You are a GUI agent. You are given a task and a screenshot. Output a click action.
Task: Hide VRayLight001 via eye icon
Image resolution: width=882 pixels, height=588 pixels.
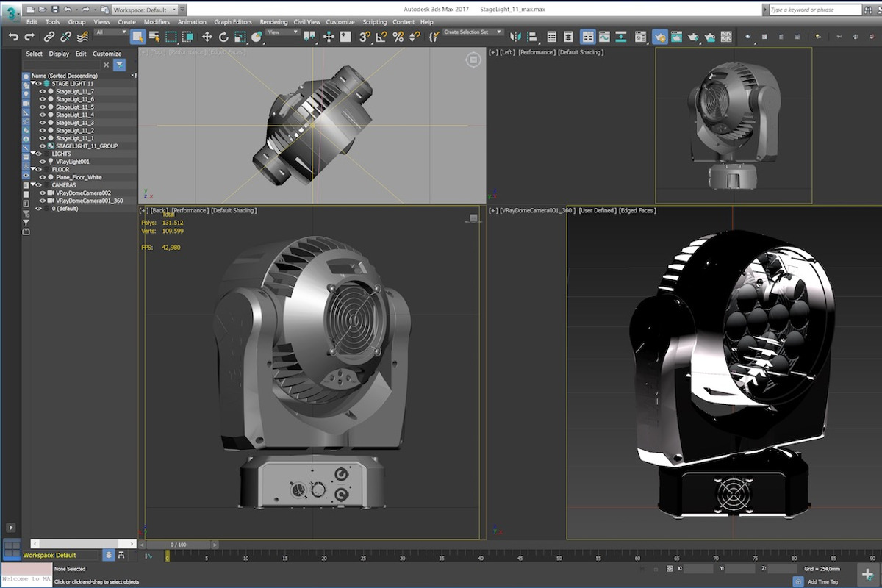pos(42,162)
